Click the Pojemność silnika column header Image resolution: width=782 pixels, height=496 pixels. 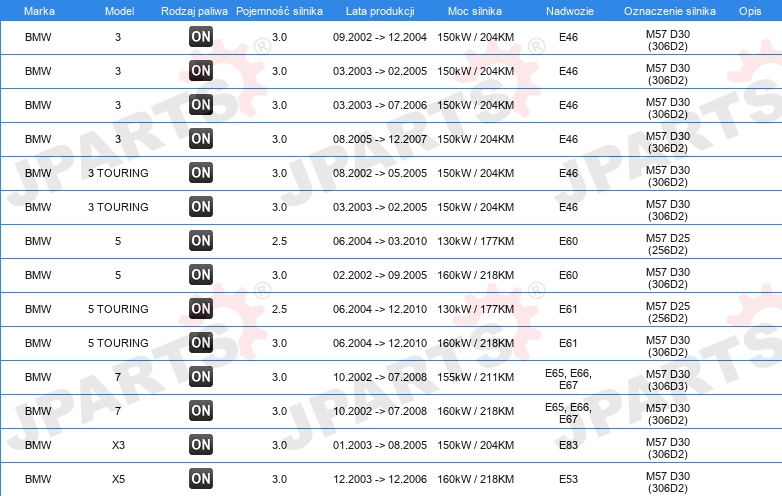279,11
